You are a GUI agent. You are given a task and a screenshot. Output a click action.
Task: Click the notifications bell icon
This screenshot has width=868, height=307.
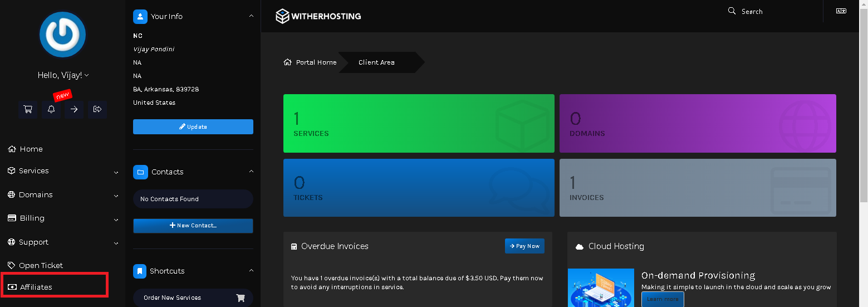tap(51, 109)
